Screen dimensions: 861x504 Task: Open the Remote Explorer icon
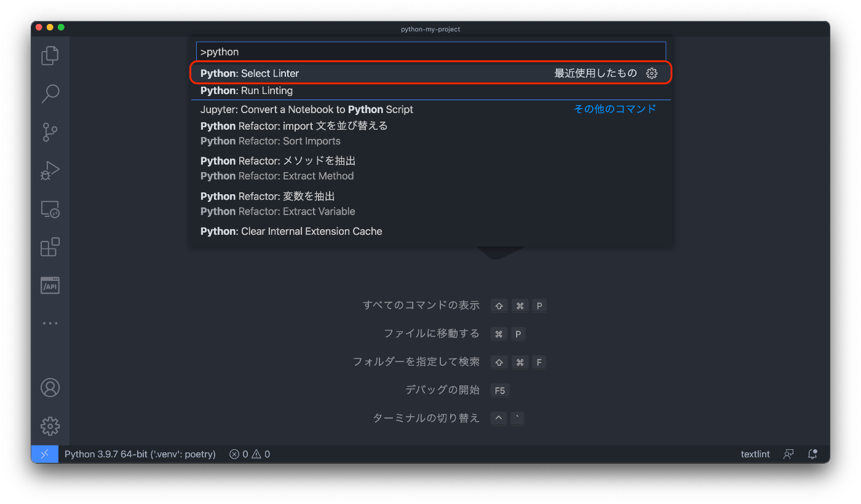pyautogui.click(x=50, y=209)
